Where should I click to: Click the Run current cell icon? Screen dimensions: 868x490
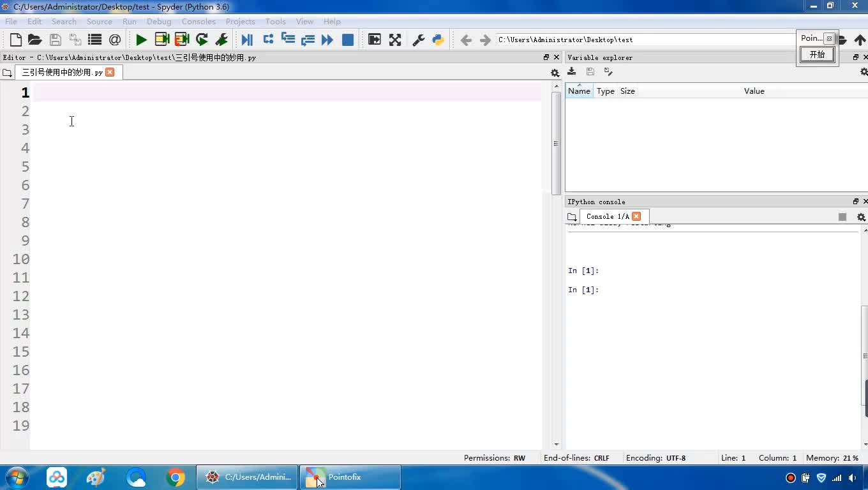[162, 40]
